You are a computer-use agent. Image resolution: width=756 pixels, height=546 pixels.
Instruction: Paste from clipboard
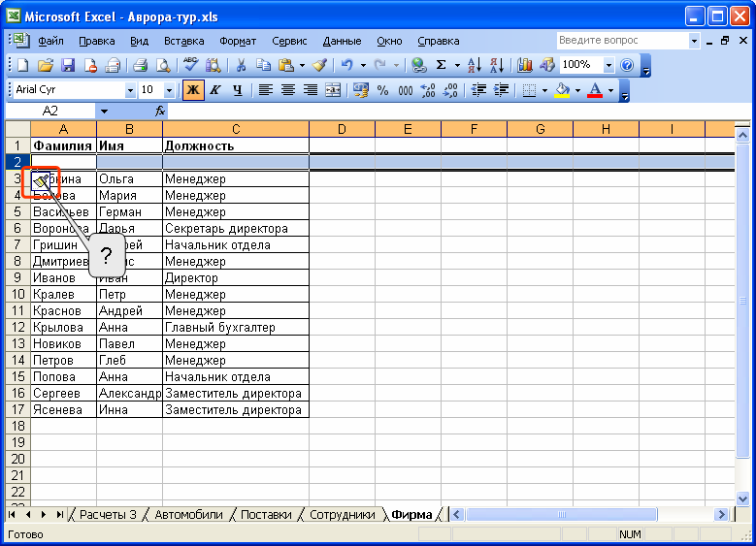coord(286,65)
